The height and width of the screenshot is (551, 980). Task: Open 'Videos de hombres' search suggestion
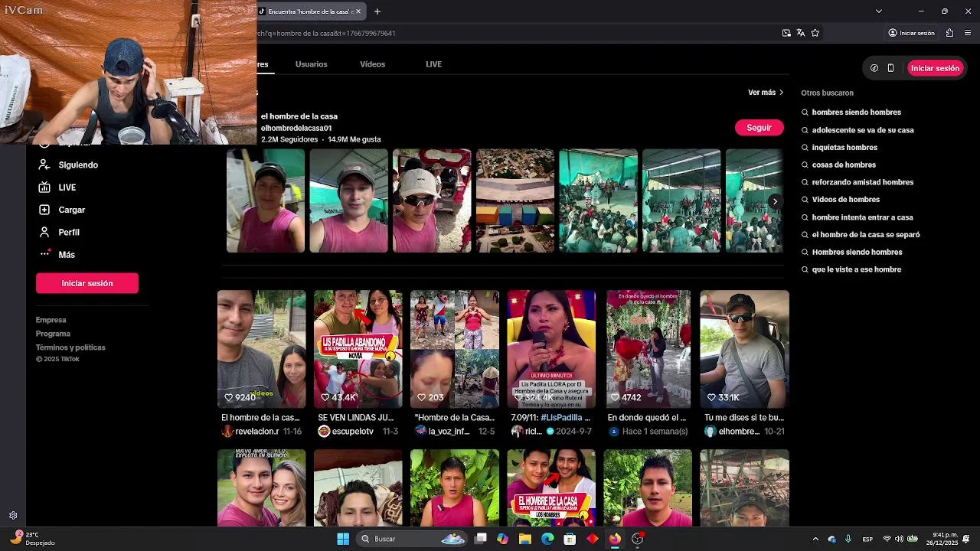845,200
